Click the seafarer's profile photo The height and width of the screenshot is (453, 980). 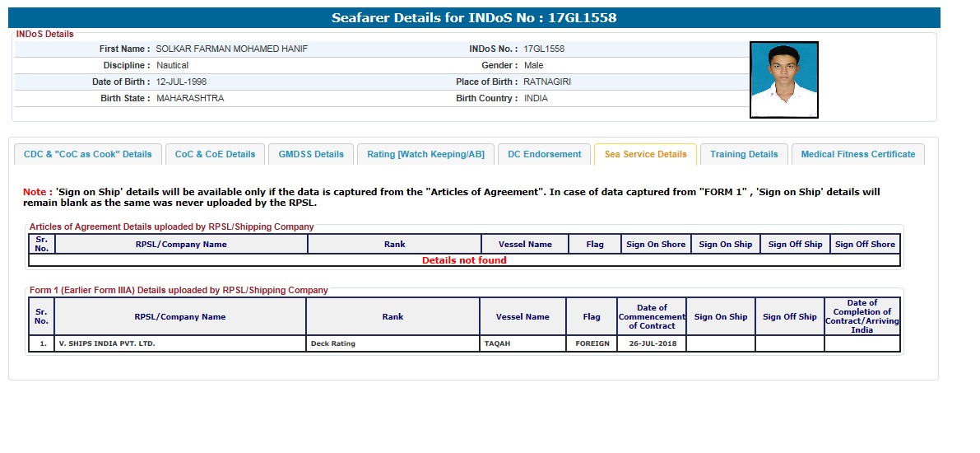783,80
